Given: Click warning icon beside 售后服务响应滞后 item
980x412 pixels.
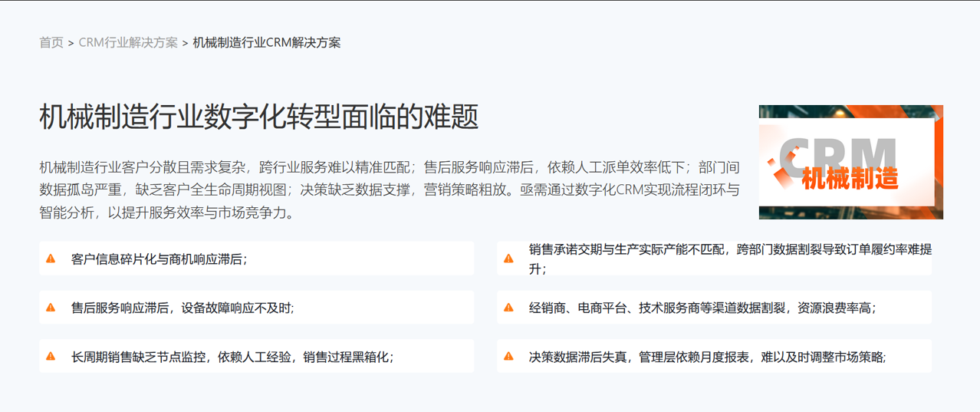Looking at the screenshot, I should (51, 308).
